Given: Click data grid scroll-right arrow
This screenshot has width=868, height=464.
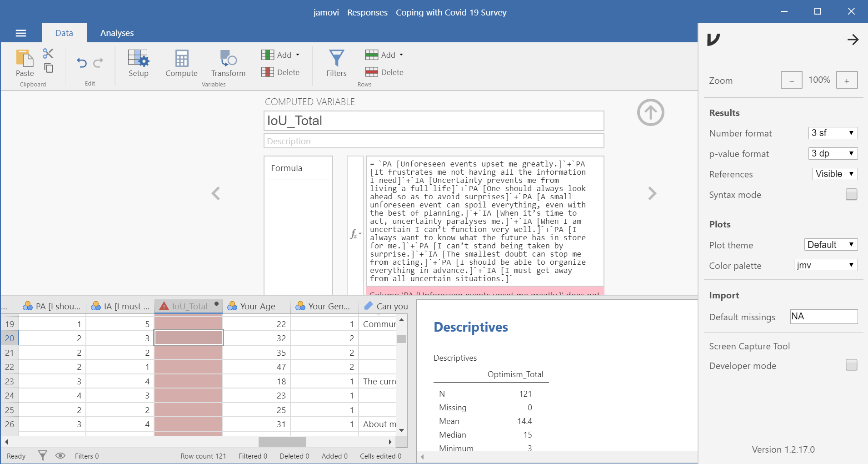Looking at the screenshot, I should click(x=390, y=442).
